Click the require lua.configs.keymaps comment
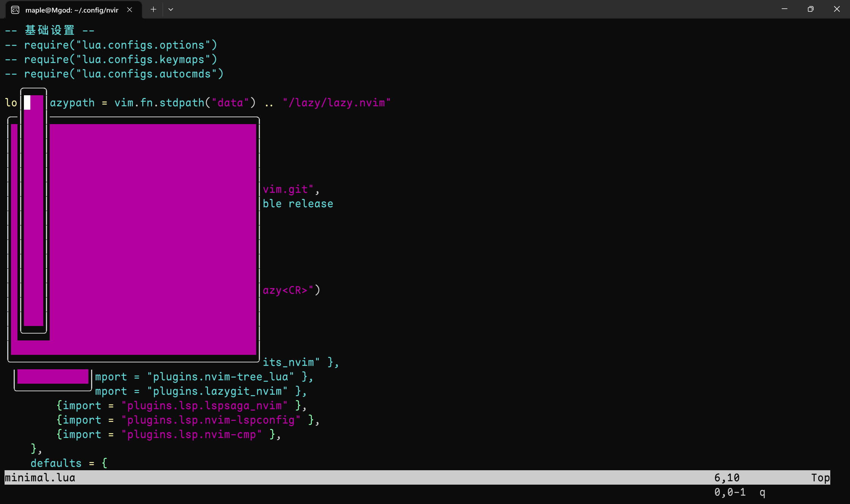Image resolution: width=850 pixels, height=504 pixels. pyautogui.click(x=112, y=59)
